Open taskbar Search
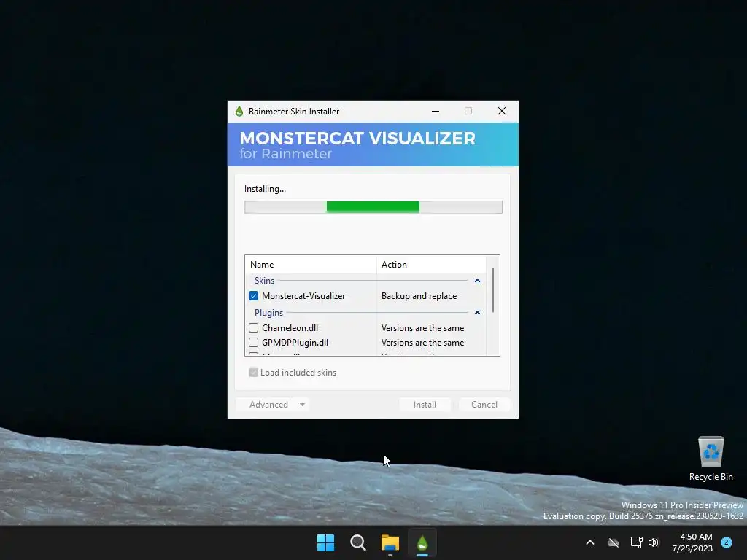This screenshot has height=560, width=747. 357,542
